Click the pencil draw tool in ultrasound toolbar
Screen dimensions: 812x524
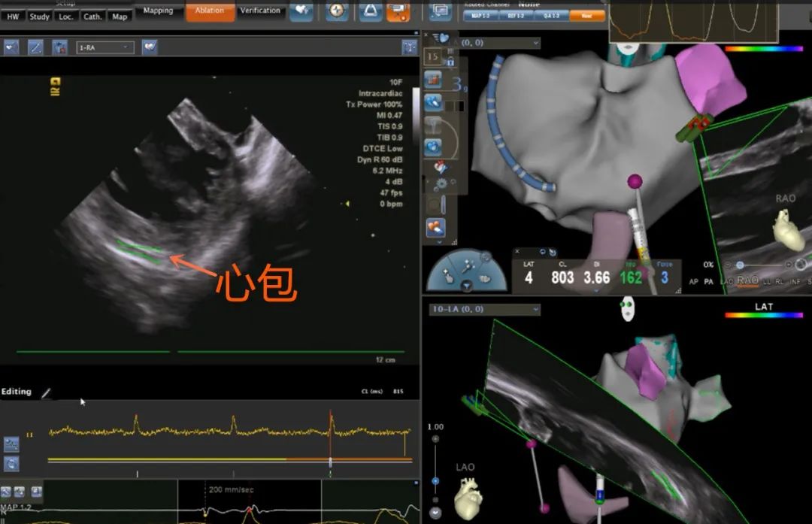point(35,47)
